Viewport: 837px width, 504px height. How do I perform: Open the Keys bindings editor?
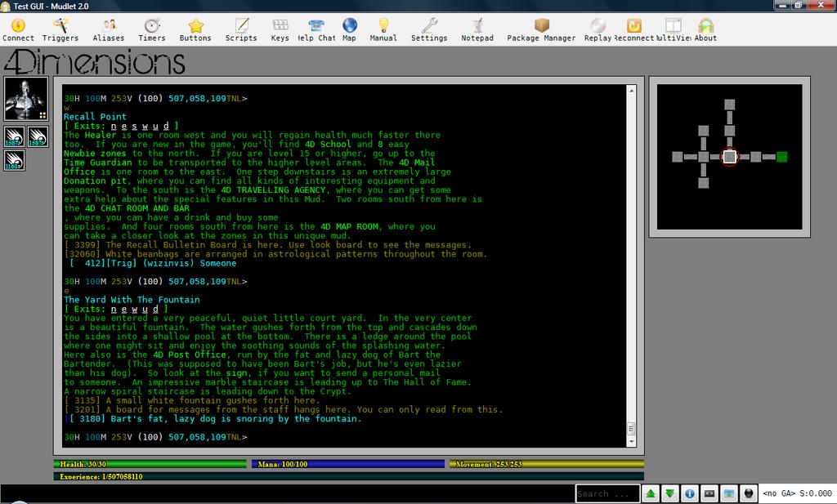[280, 30]
